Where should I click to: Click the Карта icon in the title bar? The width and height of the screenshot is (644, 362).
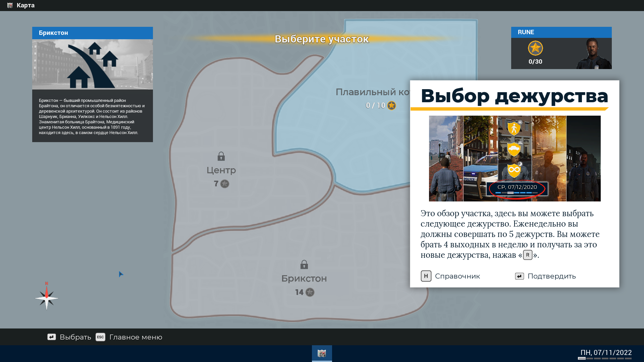pyautogui.click(x=10, y=5)
